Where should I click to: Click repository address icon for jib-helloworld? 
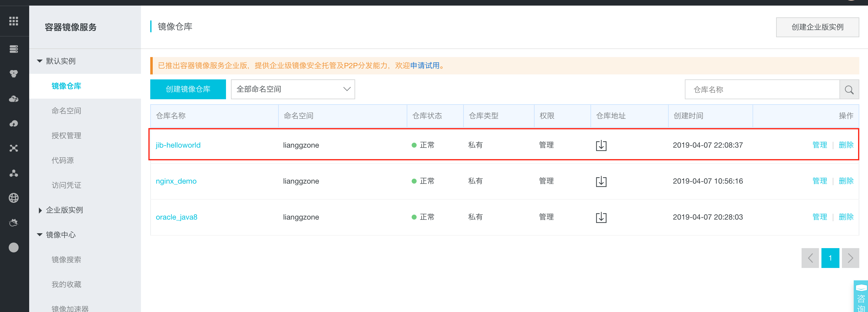tap(601, 145)
